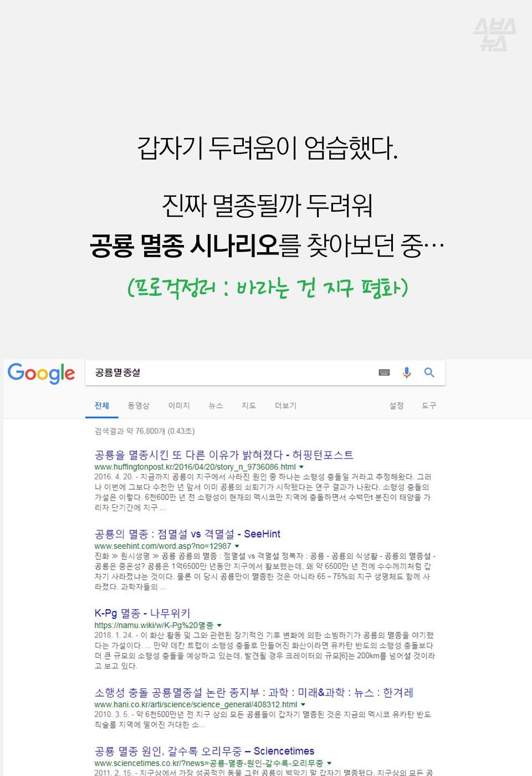Open the Sciencetimes 갈수록 오리무중 result
This screenshot has width=532, height=776.
click(x=204, y=752)
